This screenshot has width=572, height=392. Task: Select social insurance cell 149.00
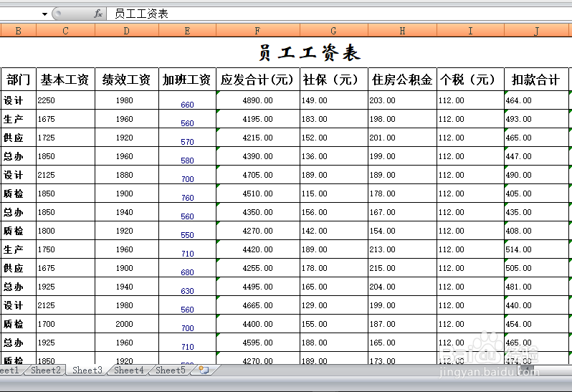334,100
